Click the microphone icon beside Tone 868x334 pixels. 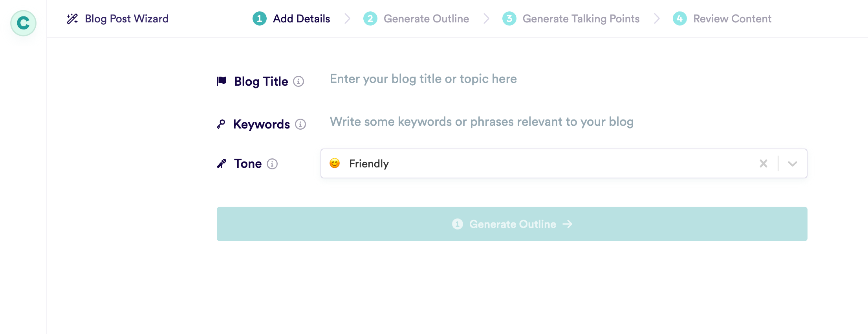click(221, 163)
